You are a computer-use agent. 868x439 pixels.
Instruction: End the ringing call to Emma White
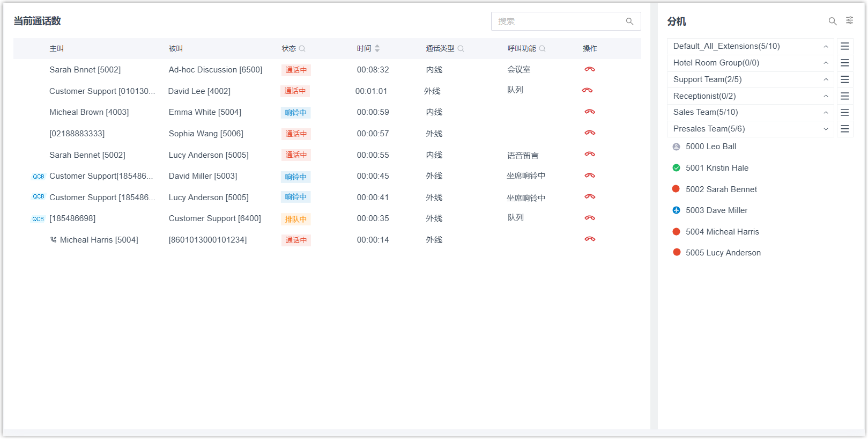click(590, 112)
